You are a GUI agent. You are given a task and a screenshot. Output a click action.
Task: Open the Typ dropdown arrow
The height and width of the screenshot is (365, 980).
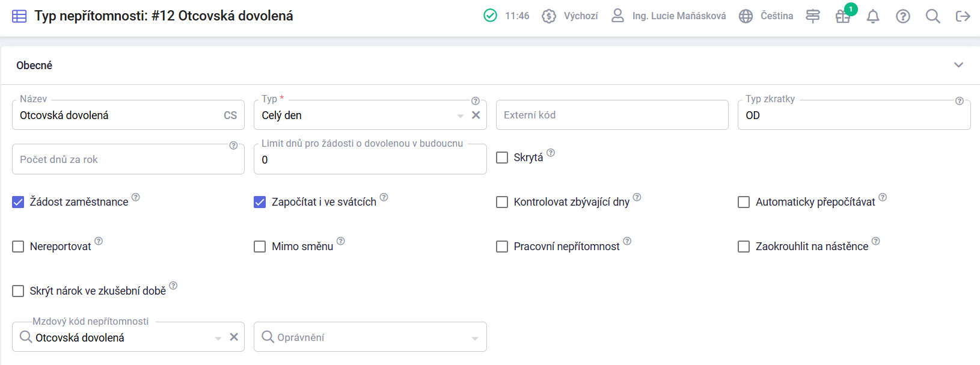pos(461,115)
